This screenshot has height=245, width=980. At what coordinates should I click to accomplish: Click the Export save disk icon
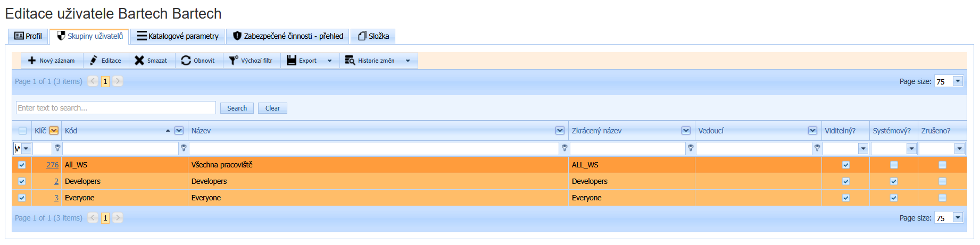[x=291, y=61]
